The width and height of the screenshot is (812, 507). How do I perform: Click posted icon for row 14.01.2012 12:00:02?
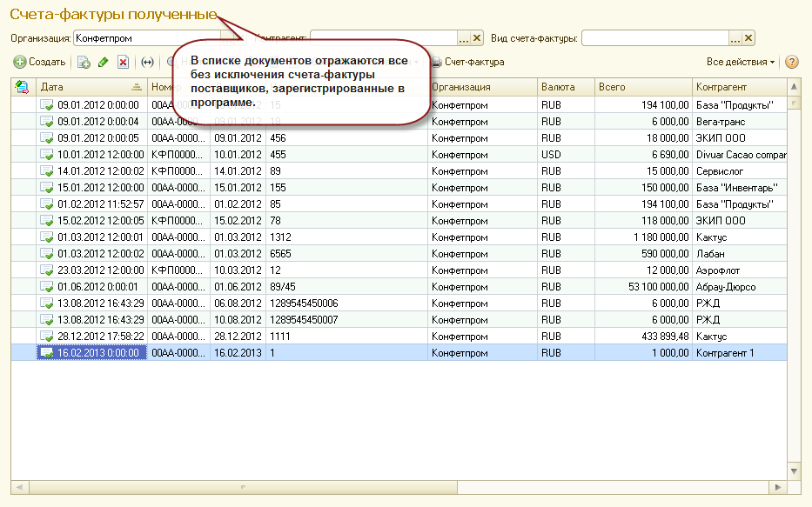pyautogui.click(x=47, y=171)
